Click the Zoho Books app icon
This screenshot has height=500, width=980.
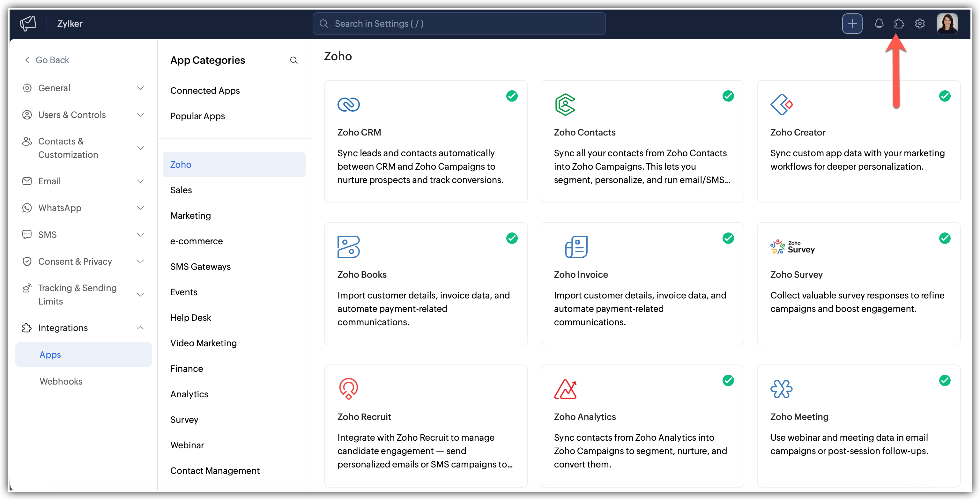pyautogui.click(x=348, y=246)
